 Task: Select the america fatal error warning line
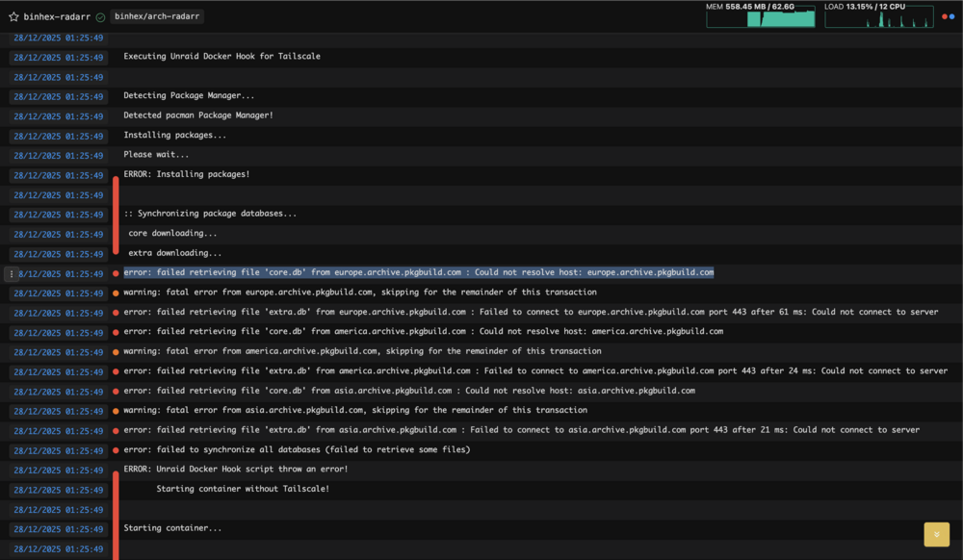click(362, 351)
